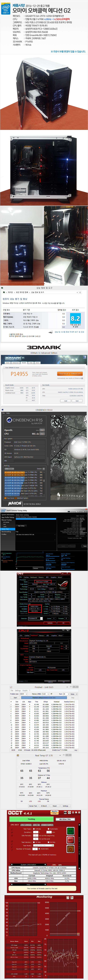The width and height of the screenshot is (88, 980).
Task: Select System Information in Intel Extreme Tuning Utility
Action: pyautogui.click(x=8, y=515)
